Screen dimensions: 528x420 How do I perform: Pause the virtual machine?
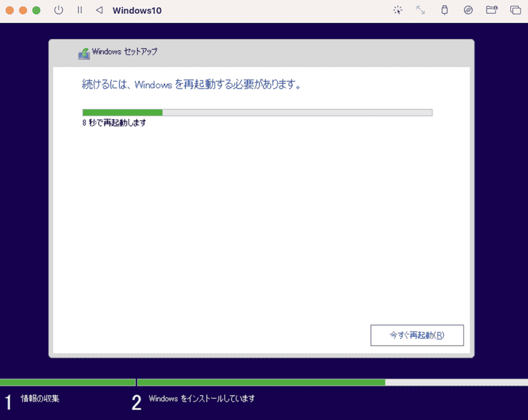point(80,10)
